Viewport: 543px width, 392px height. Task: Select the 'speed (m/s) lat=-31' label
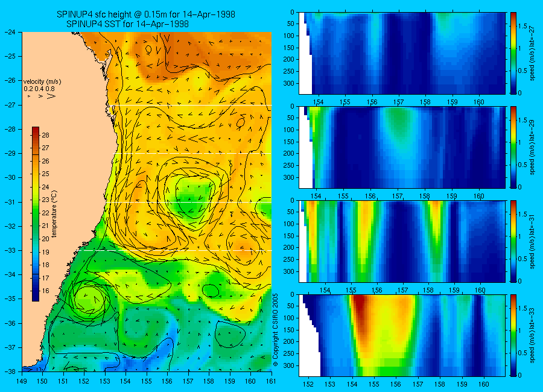[x=532, y=242]
